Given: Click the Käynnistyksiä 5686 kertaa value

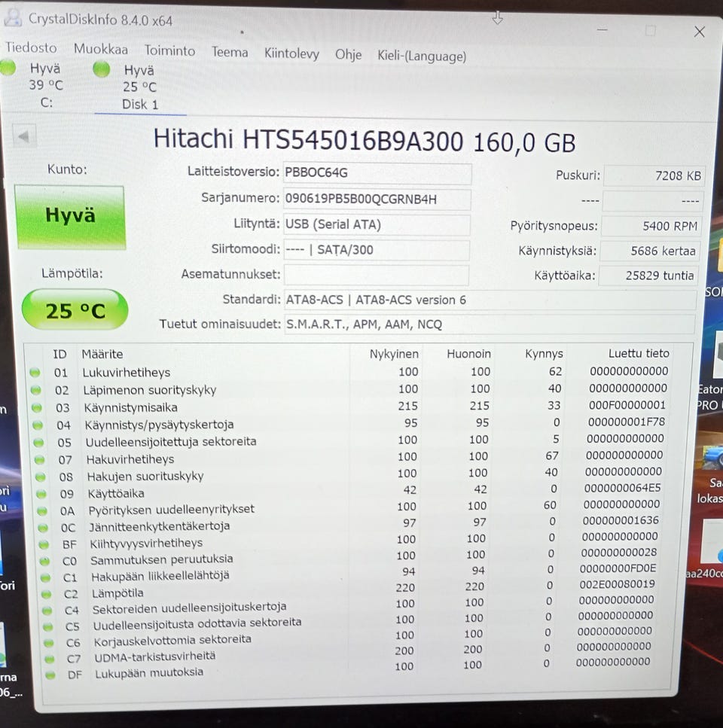Looking at the screenshot, I should [650, 251].
